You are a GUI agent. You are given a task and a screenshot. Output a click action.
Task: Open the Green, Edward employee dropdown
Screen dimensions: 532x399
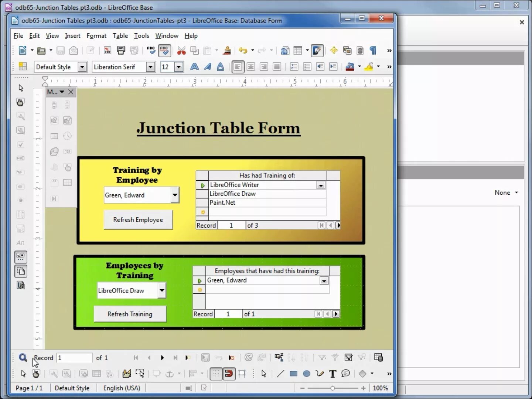[175, 195]
